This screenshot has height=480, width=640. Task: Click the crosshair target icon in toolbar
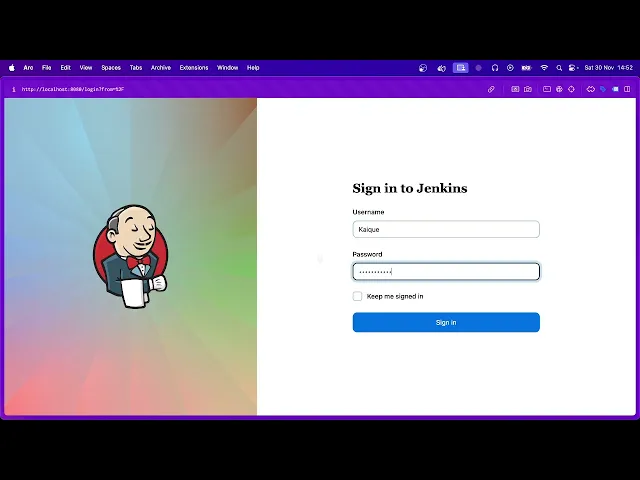click(571, 89)
